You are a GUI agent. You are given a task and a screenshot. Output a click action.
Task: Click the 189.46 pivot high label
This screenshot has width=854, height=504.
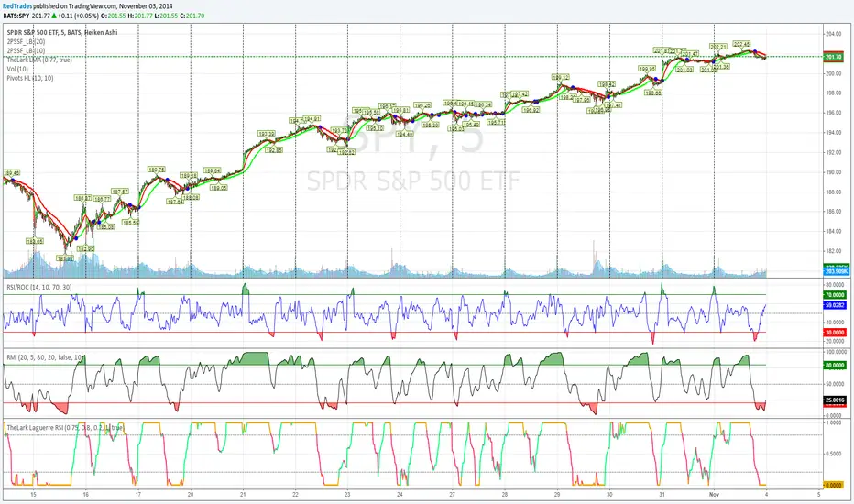click(11, 173)
